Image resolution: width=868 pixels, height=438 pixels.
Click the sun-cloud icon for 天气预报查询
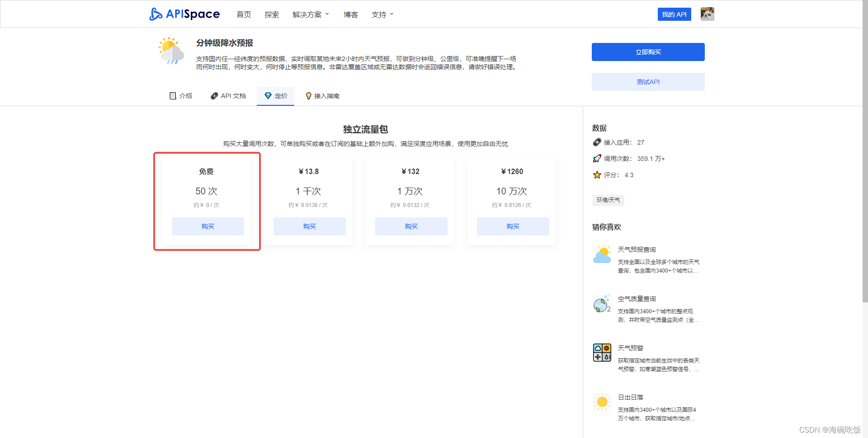pos(602,254)
